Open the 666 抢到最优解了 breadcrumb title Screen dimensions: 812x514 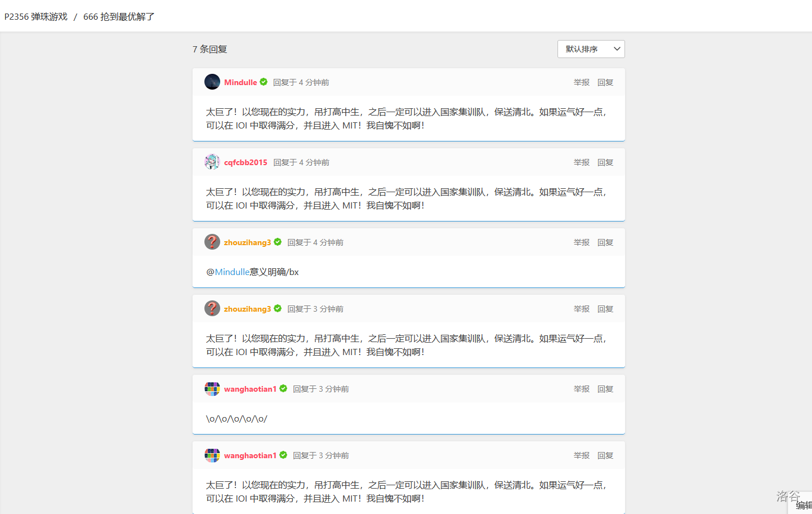[x=119, y=17]
